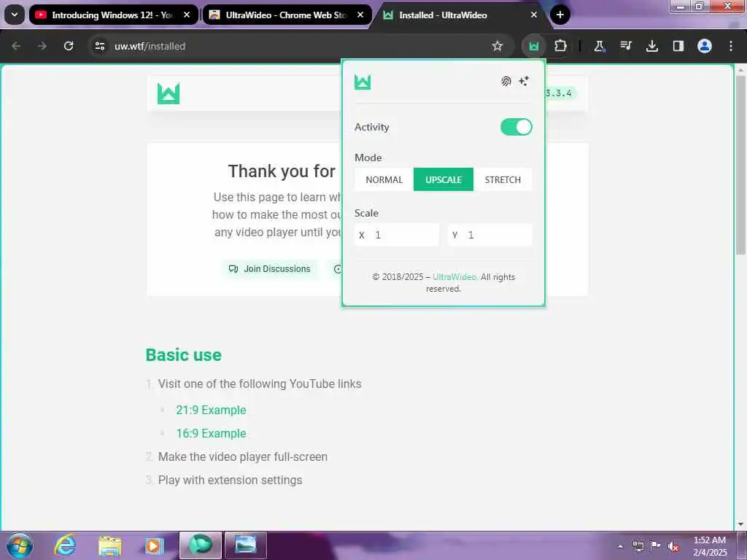The image size is (747, 560).
Task: Click the sparkles icon in popup
Action: [524, 81]
